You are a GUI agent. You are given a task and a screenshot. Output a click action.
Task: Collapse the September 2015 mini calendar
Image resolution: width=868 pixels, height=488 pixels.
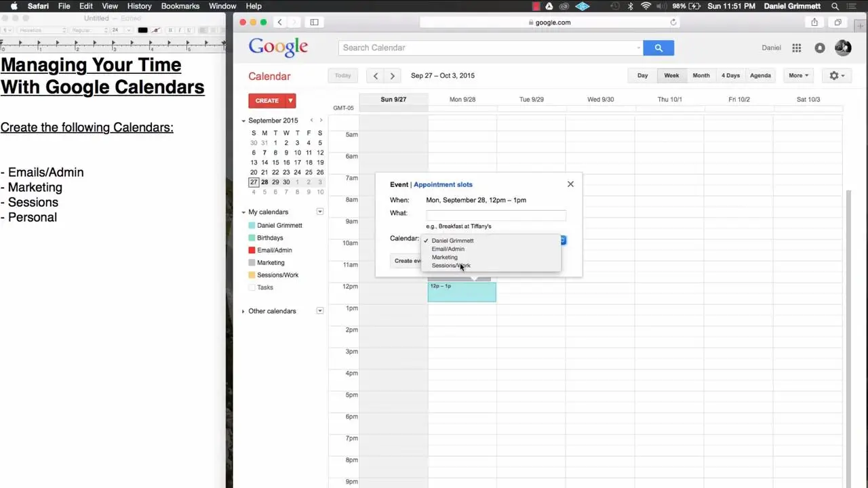pos(243,121)
